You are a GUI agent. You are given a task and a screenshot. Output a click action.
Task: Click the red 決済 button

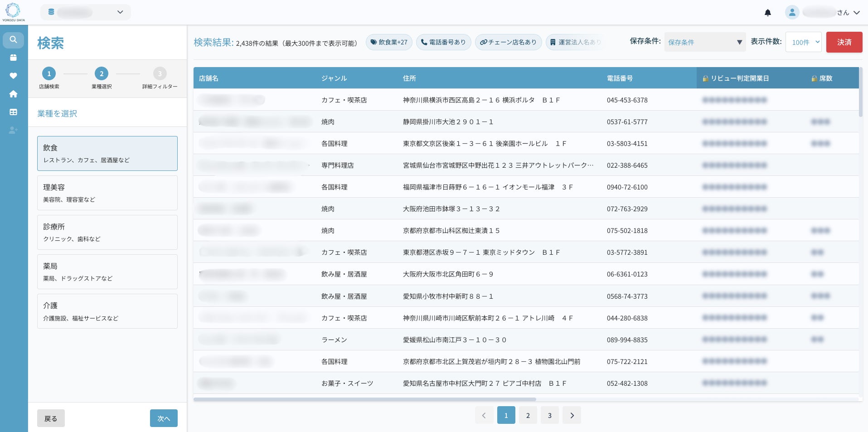coord(844,42)
